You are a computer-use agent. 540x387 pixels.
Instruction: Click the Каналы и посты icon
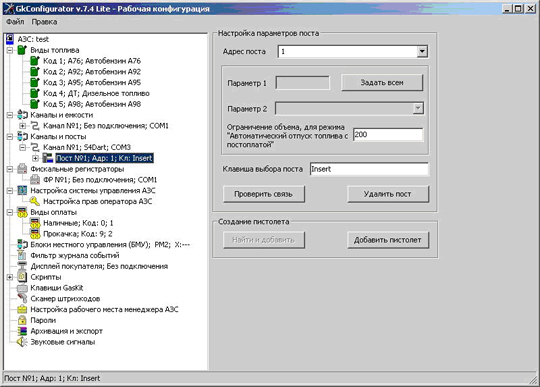point(22,136)
